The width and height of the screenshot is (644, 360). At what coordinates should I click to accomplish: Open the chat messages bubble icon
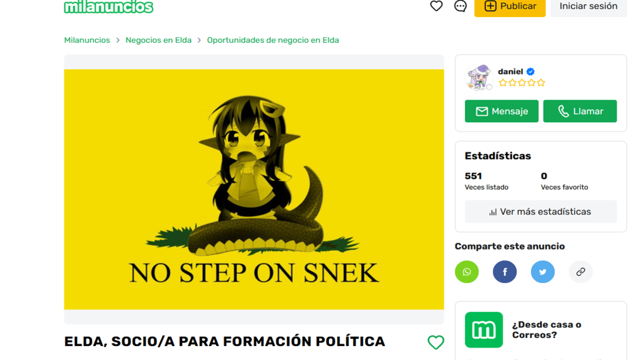pos(460,6)
